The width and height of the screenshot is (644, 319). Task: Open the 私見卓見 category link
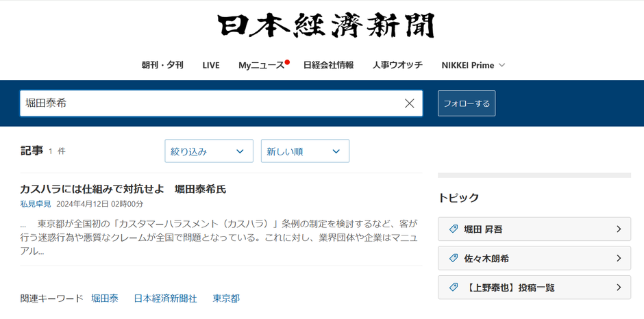pos(36,204)
